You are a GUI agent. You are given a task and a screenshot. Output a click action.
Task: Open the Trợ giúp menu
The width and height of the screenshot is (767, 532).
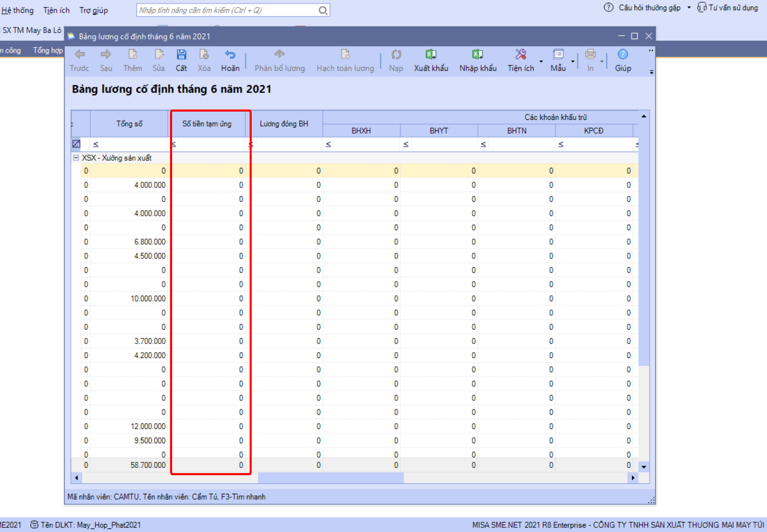tap(94, 10)
